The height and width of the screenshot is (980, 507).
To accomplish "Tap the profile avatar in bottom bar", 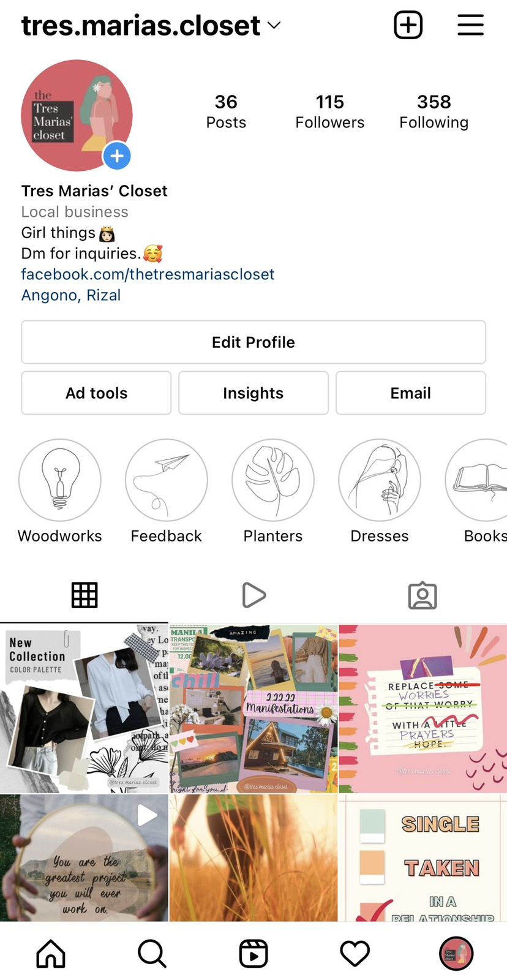I will coord(456,954).
